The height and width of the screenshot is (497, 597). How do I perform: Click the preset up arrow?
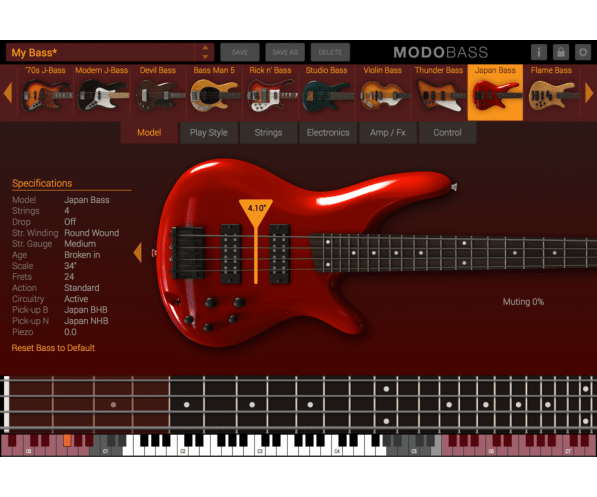point(205,48)
